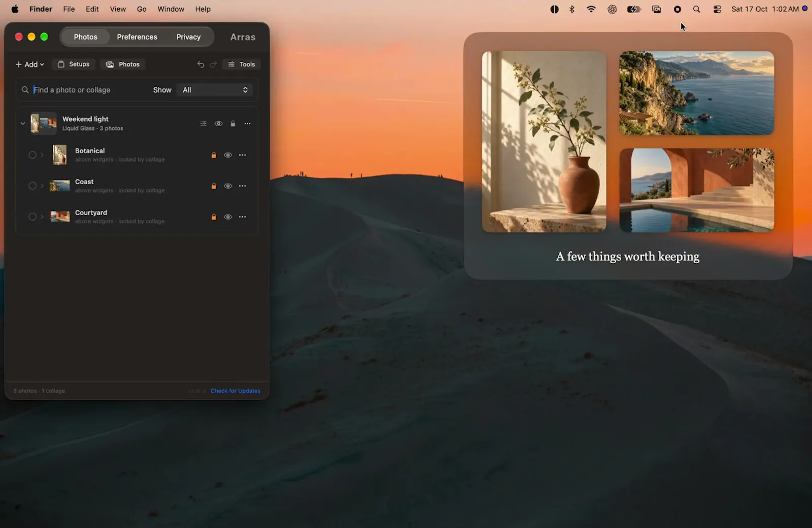Open more options for Courtyard
Image resolution: width=812 pixels, height=528 pixels.
click(243, 217)
